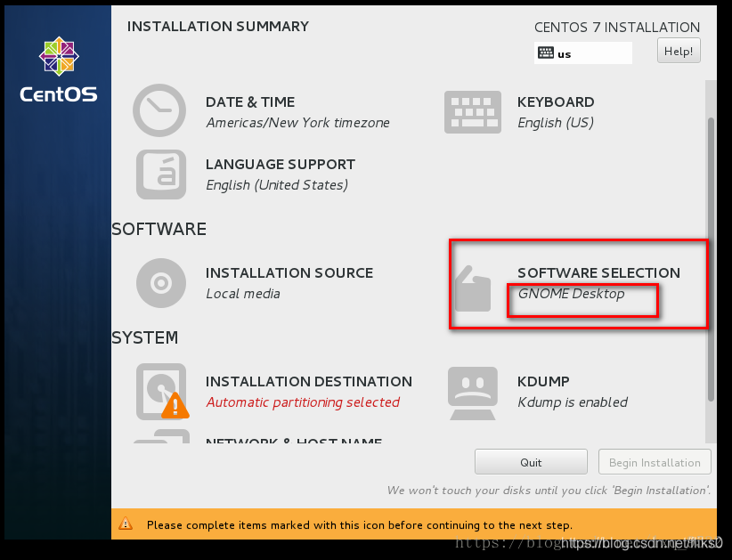Click the Help! button
Image resolution: width=732 pixels, height=560 pixels.
(679, 51)
